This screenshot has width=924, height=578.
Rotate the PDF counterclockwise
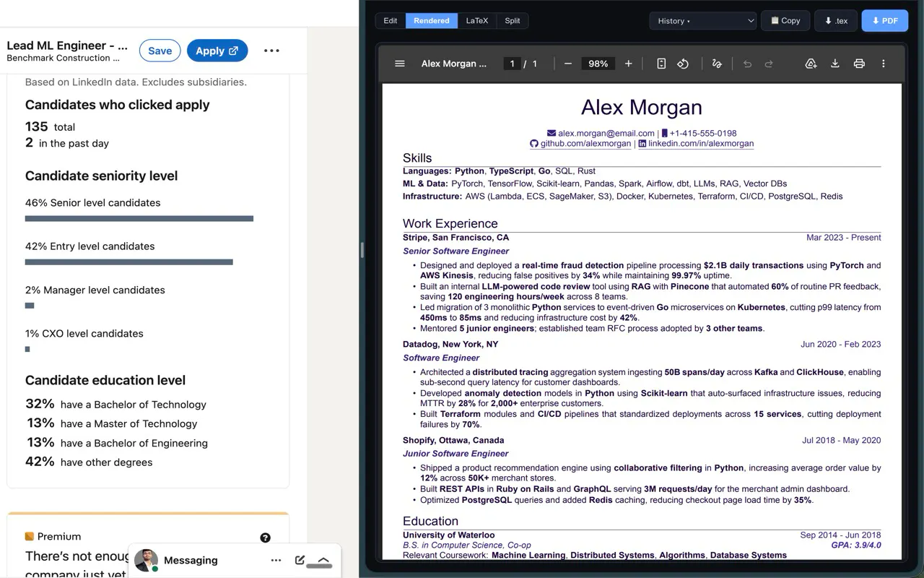click(683, 64)
